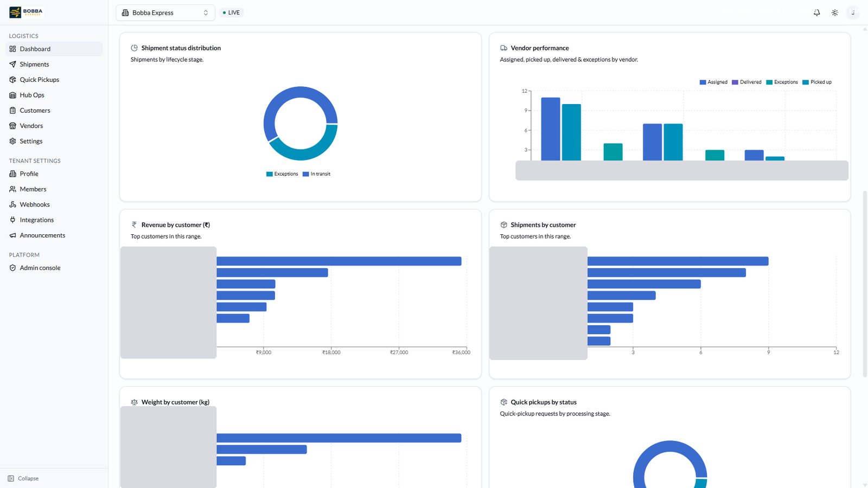
Task: Click the rupee icon beside Revenue by customer
Action: point(135,224)
